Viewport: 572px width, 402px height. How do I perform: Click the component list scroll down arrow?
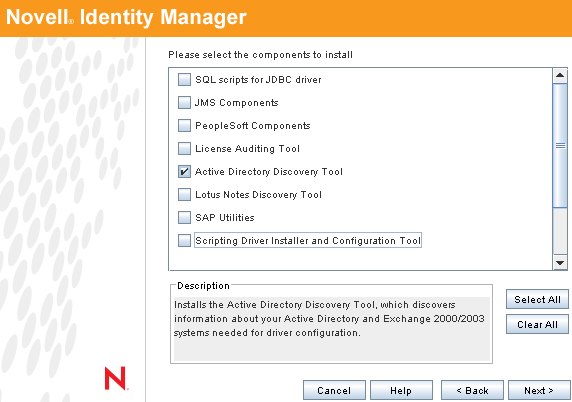tap(560, 263)
